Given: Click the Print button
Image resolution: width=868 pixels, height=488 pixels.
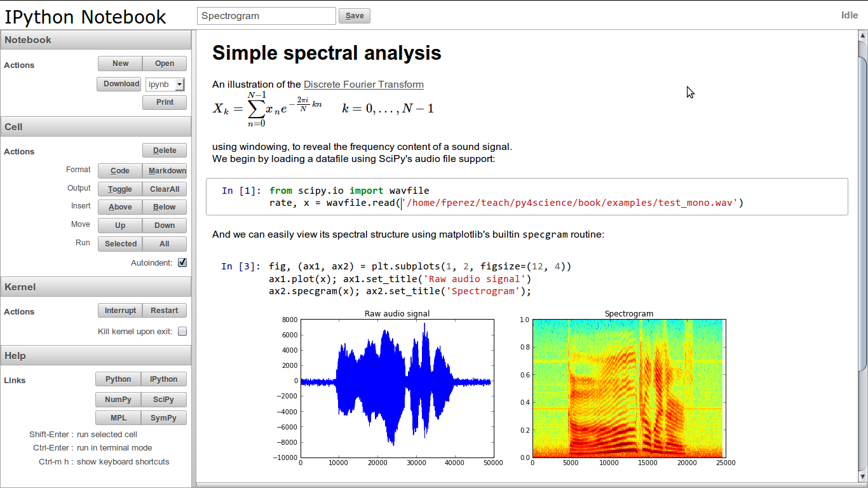Looking at the screenshot, I should 165,102.
